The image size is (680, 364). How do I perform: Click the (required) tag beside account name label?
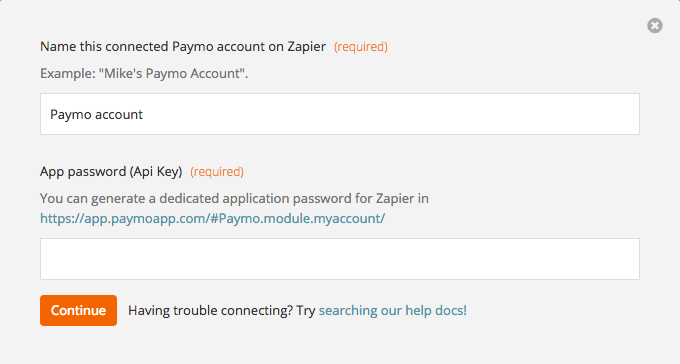[361, 47]
